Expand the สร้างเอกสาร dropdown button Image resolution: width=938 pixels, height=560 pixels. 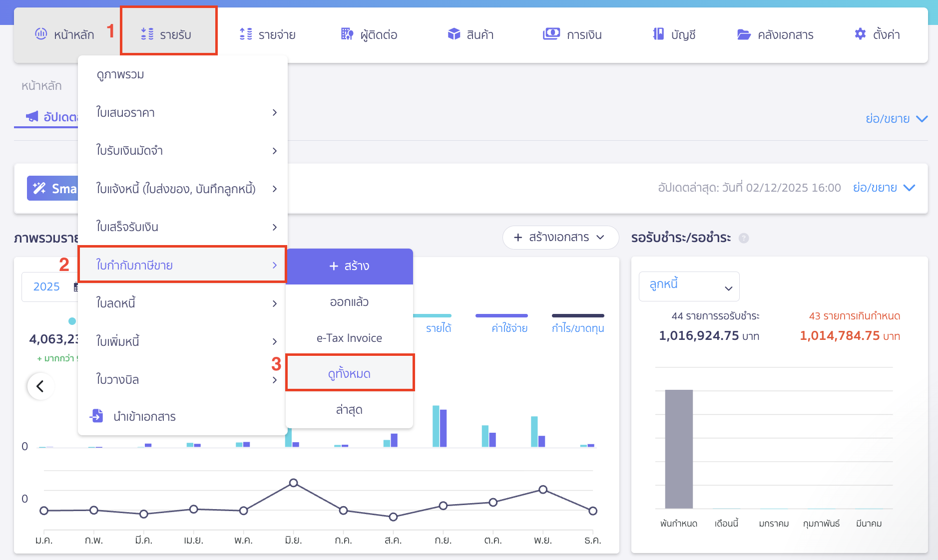560,238
